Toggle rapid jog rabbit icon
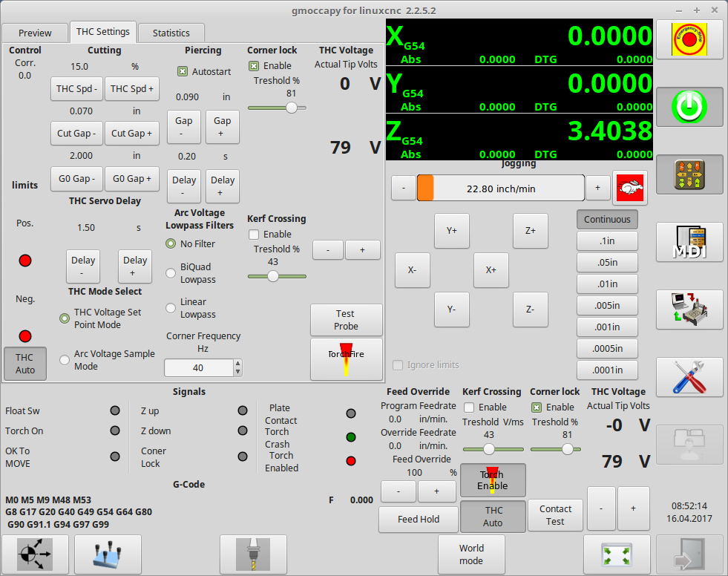The image size is (728, 576). 629,188
